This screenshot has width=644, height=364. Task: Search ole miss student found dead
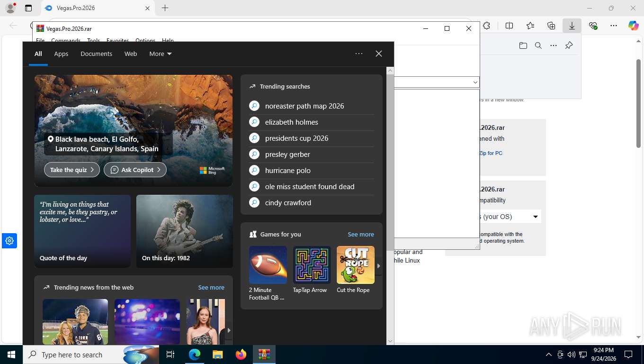(x=312, y=187)
